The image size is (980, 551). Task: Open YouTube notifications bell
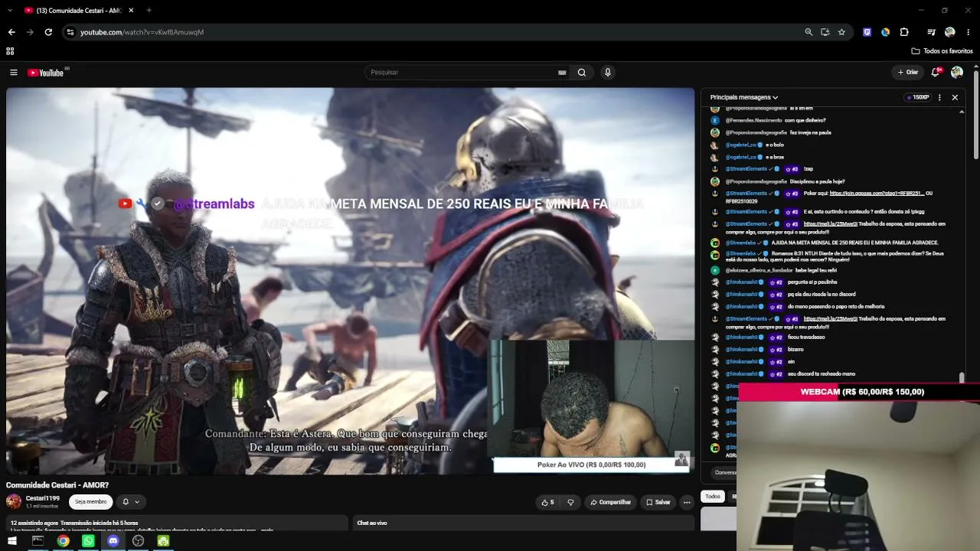pyautogui.click(x=935, y=73)
